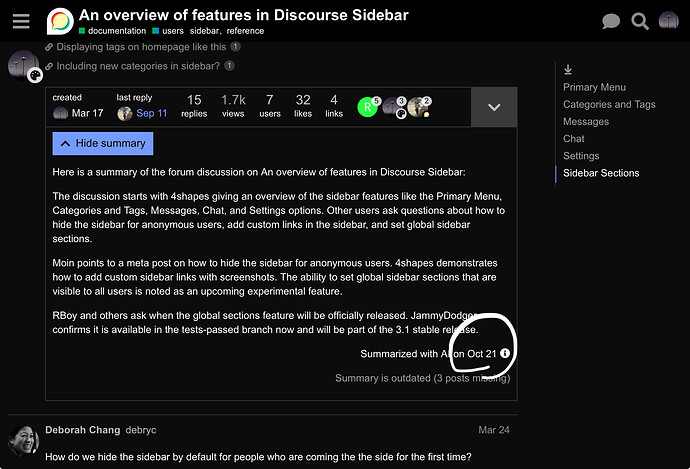Viewport: 690px width, 469px height.
Task: Click the '15 replies' stat
Action: pyautogui.click(x=194, y=106)
